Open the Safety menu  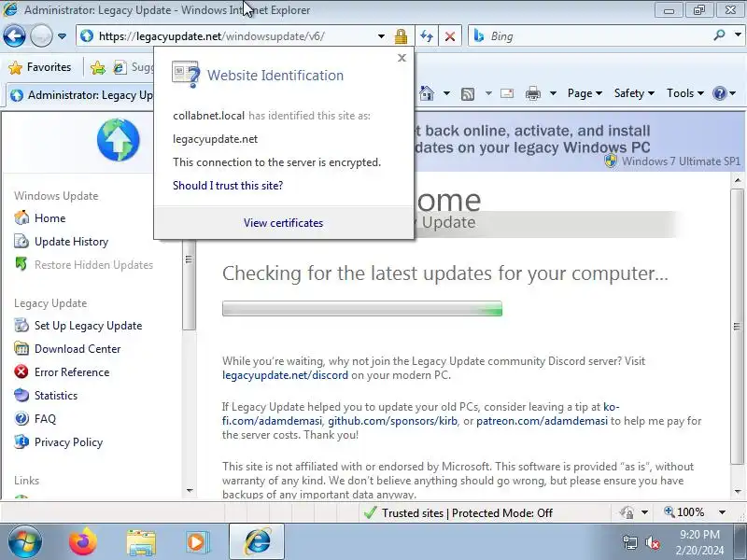[634, 93]
